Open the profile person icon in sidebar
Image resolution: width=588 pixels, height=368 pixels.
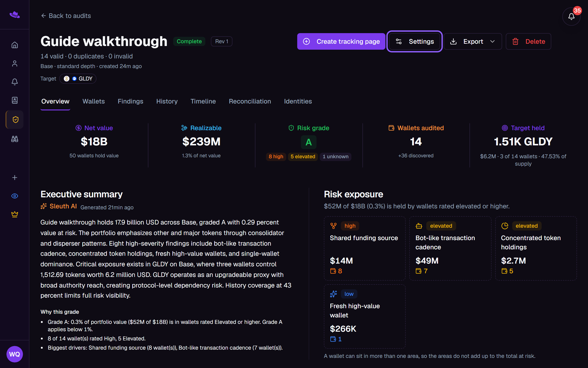tap(14, 63)
